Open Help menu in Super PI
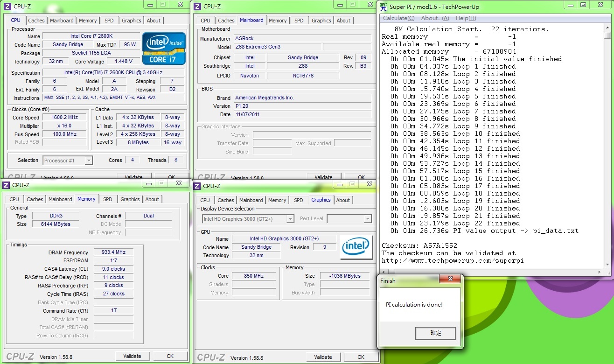The height and width of the screenshot is (364, 614). coord(466,18)
